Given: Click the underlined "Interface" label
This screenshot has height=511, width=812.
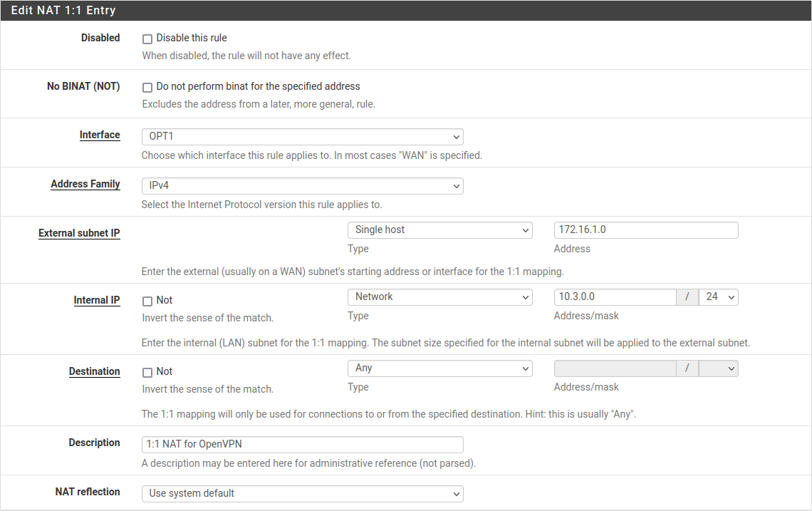Looking at the screenshot, I should coord(100,135).
